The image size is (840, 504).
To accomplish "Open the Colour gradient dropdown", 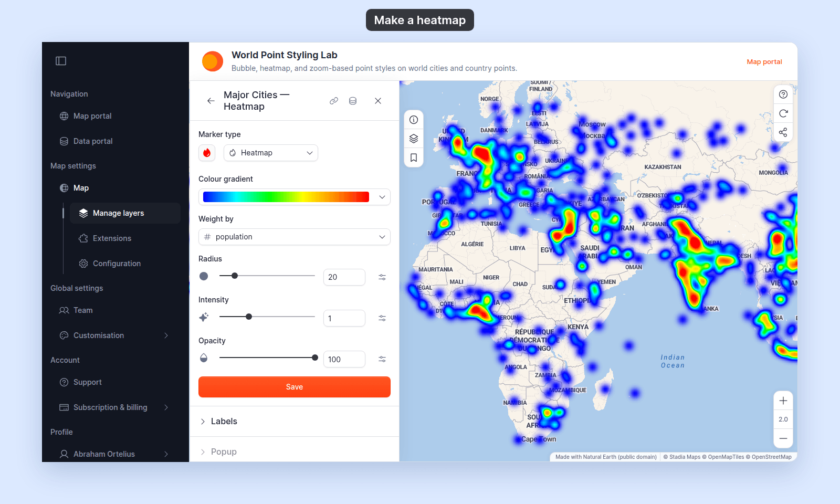I will (295, 197).
